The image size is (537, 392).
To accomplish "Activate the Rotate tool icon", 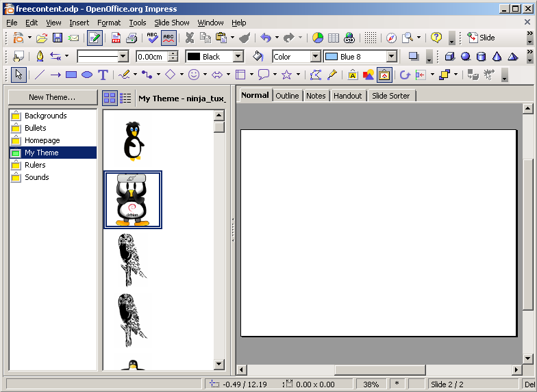I will point(405,75).
